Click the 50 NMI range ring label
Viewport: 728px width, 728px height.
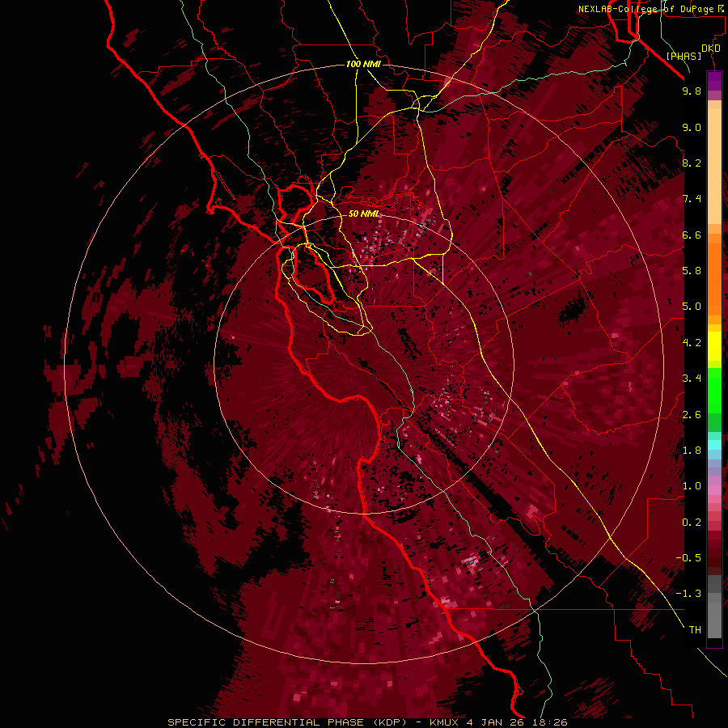pos(364,214)
